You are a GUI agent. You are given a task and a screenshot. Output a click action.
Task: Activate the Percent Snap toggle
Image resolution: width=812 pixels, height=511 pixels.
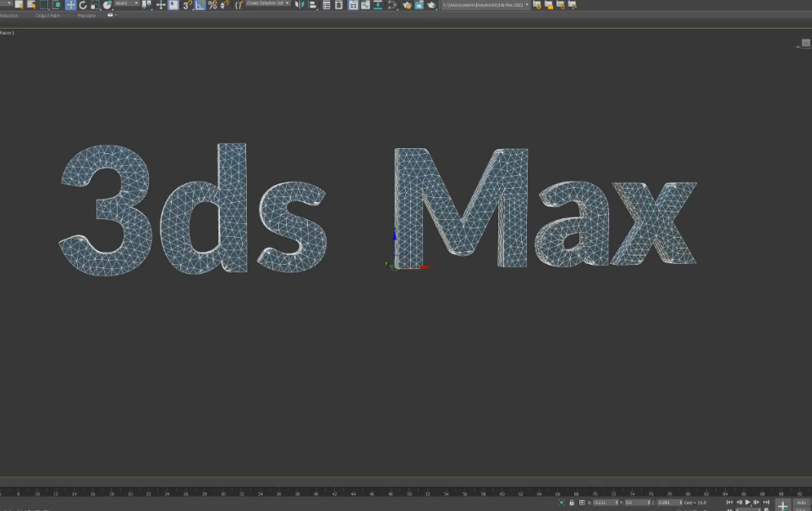tap(212, 5)
